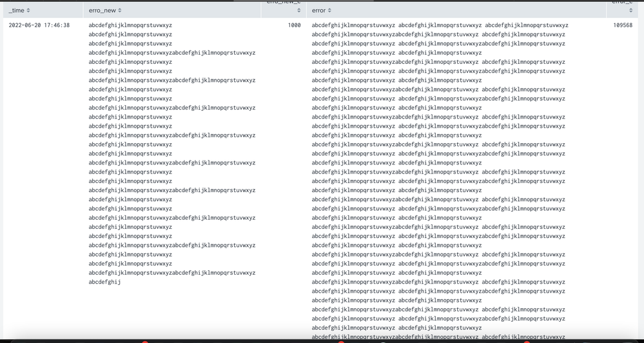Select the first line of the erro_new cell
644x343 pixels.
tap(130, 25)
